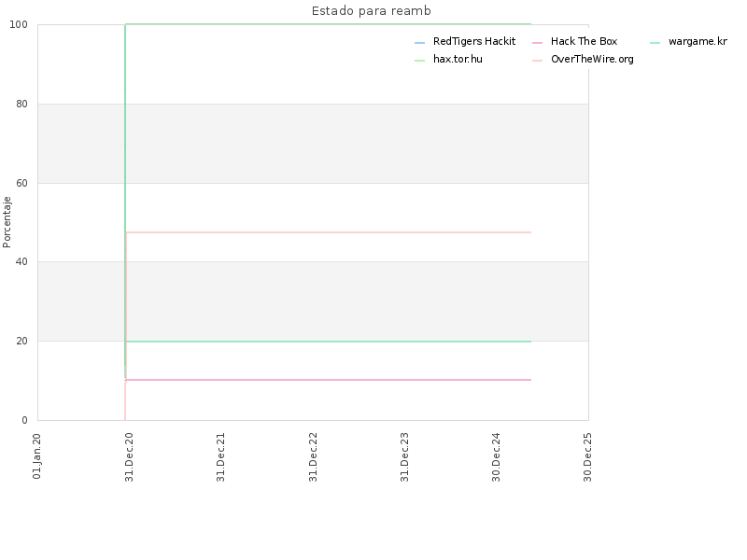Image resolution: width=747 pixels, height=560 pixels.
Task: Click the 100 value on the percentage axis
Action: coord(19,25)
